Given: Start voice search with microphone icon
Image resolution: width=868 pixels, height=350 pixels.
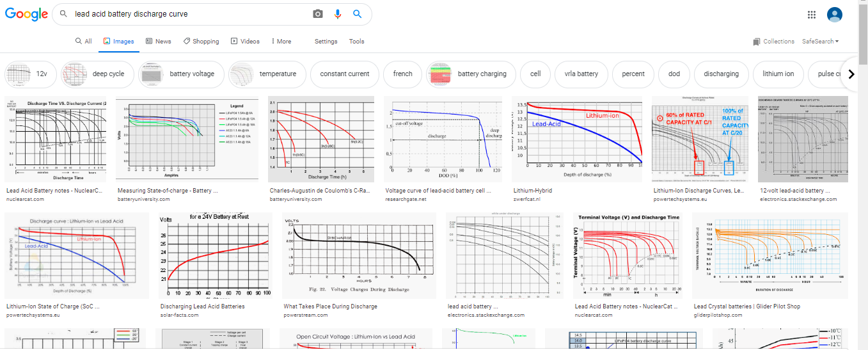Looking at the screenshot, I should tap(338, 14).
